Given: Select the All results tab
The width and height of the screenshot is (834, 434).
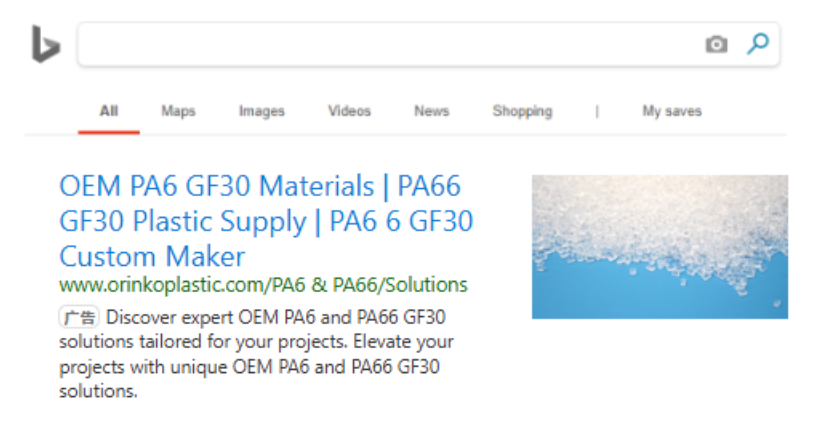Looking at the screenshot, I should (109, 111).
